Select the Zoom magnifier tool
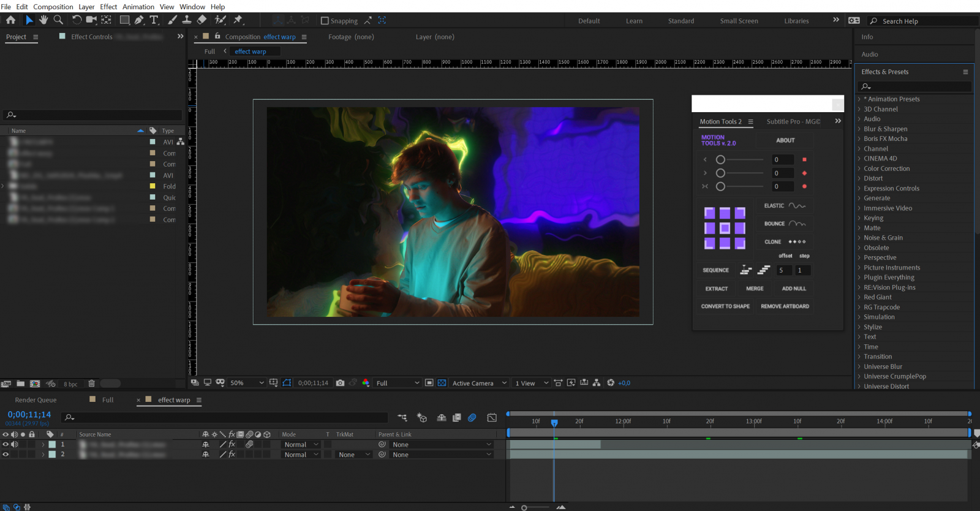 59,20
